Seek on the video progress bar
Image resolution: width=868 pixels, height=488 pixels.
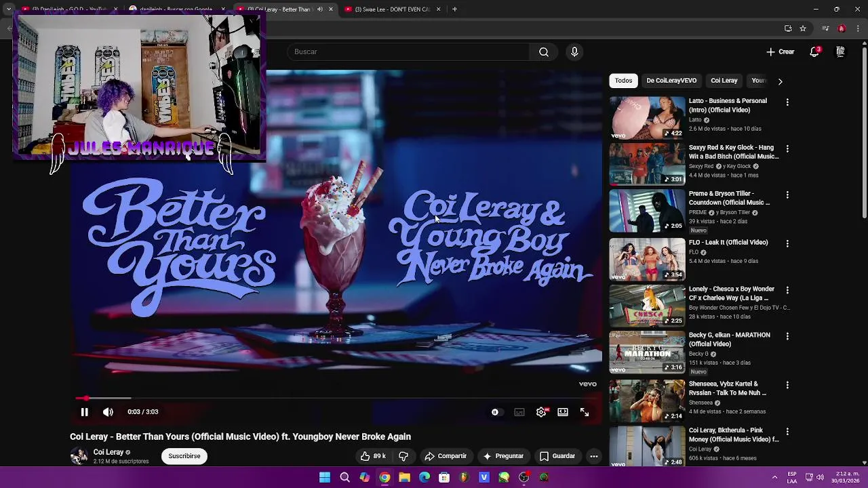point(336,398)
